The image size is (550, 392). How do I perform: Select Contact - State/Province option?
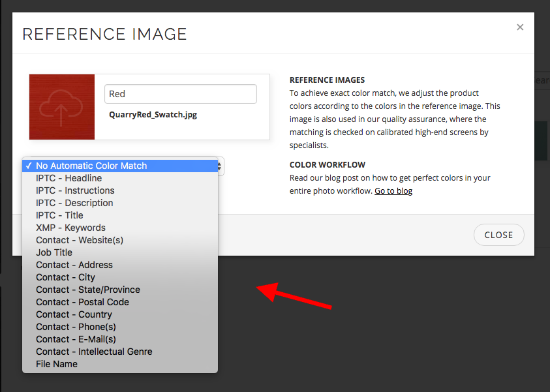pos(88,290)
